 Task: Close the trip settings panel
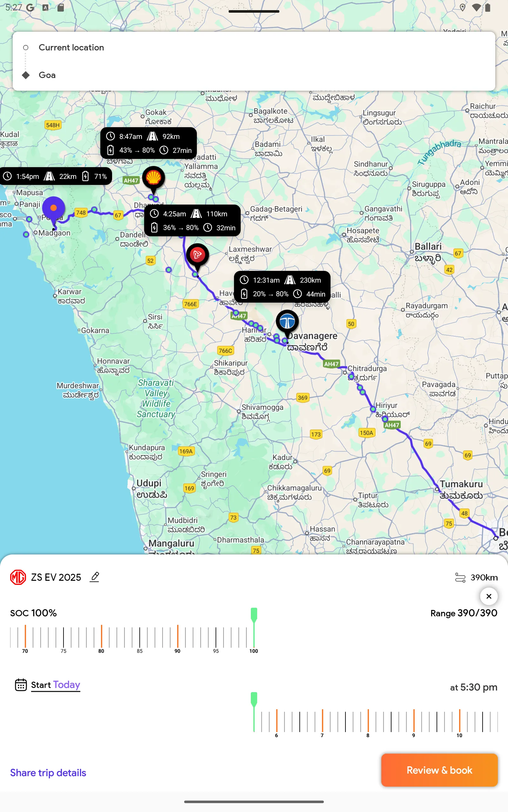(489, 596)
